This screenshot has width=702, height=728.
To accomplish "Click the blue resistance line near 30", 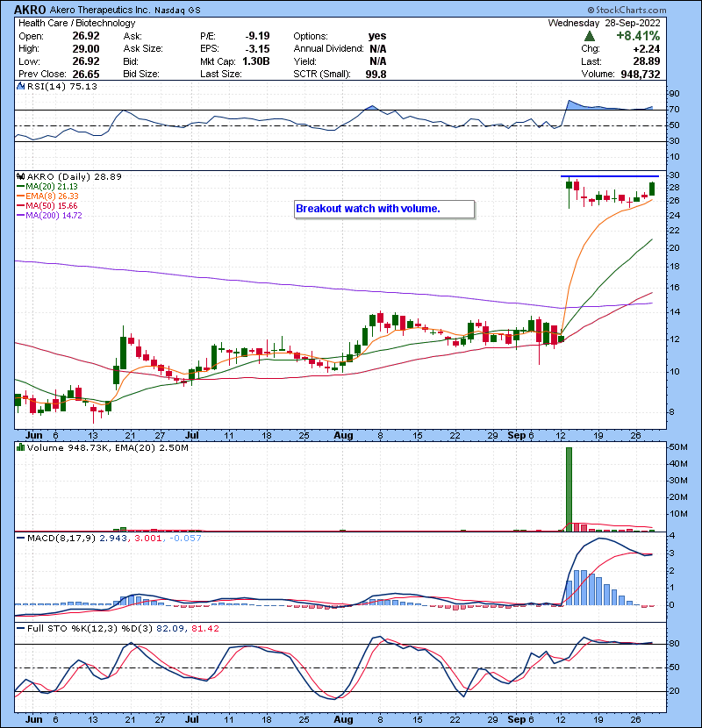I will 610,176.
